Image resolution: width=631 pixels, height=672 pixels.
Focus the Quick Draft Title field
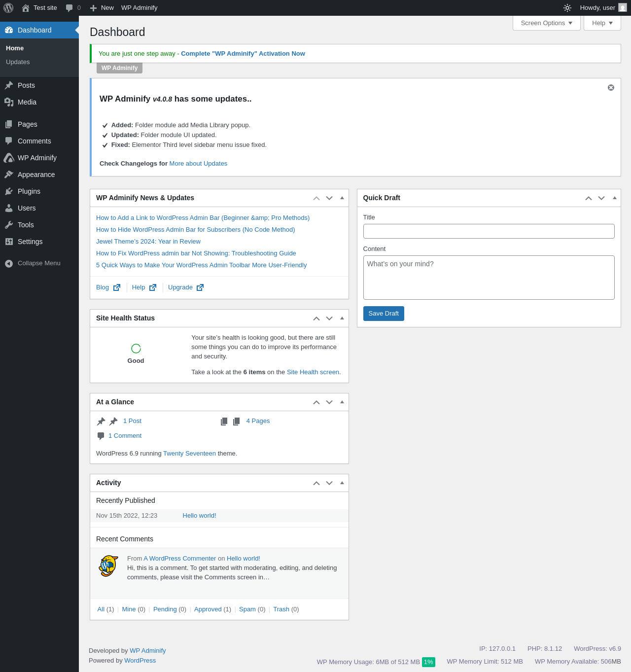(489, 231)
